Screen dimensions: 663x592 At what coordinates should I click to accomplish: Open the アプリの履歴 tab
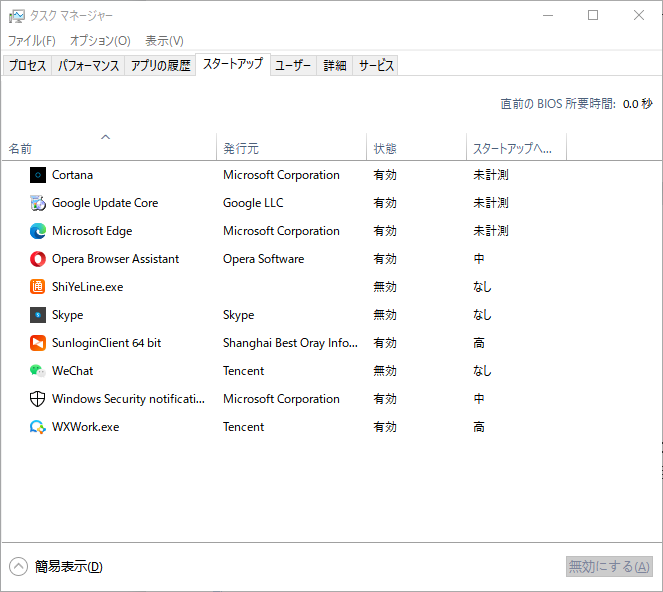pos(160,66)
